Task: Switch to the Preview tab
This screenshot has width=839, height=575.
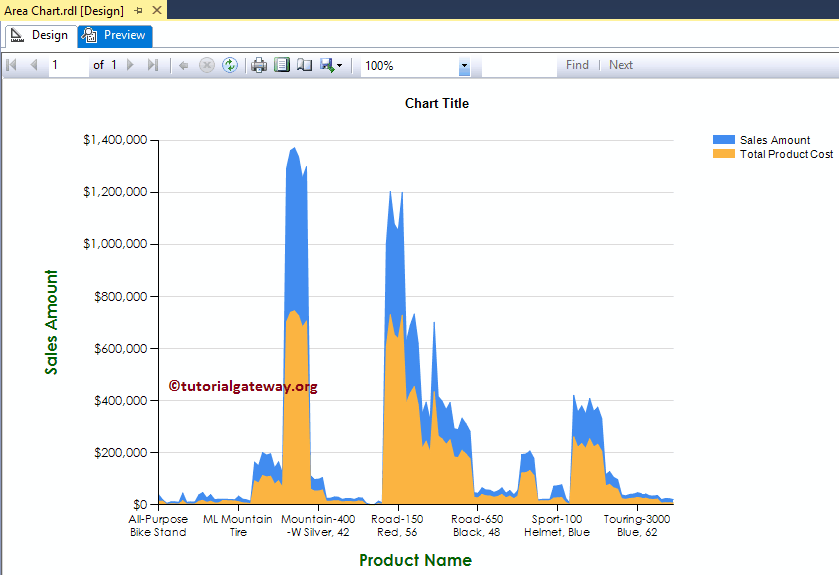Action: pyautogui.click(x=115, y=35)
